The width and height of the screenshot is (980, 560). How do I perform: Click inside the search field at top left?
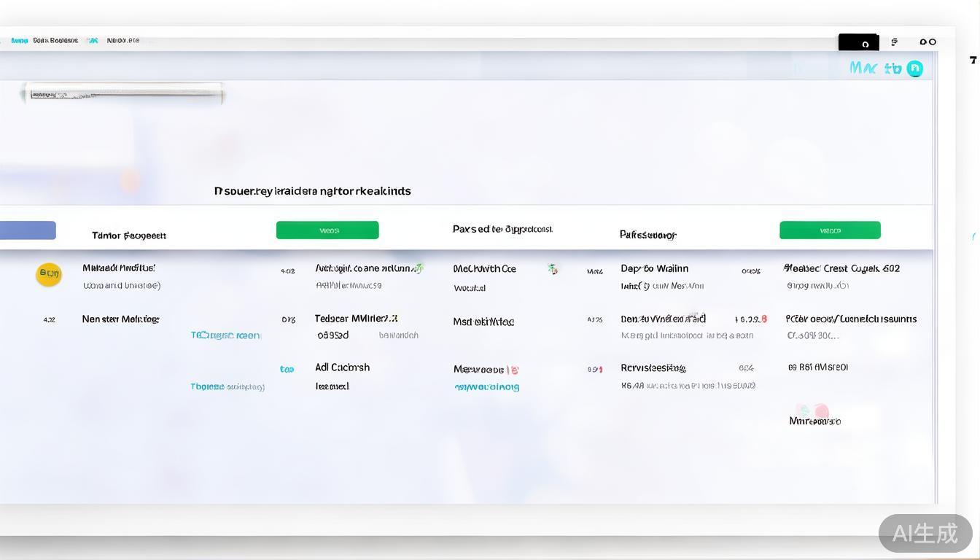coord(124,94)
